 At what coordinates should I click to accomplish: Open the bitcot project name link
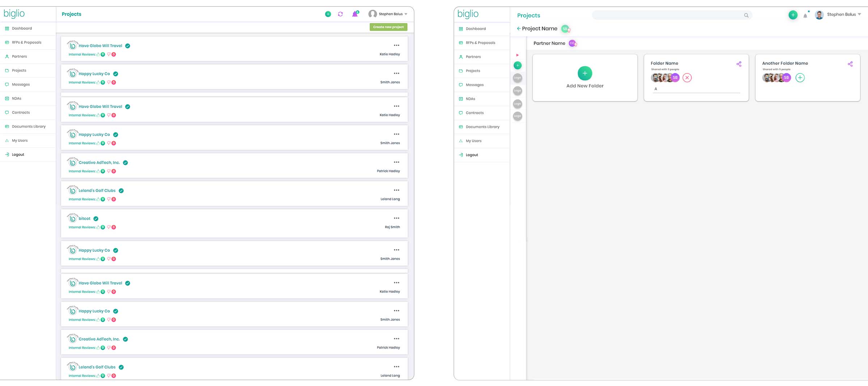85,219
